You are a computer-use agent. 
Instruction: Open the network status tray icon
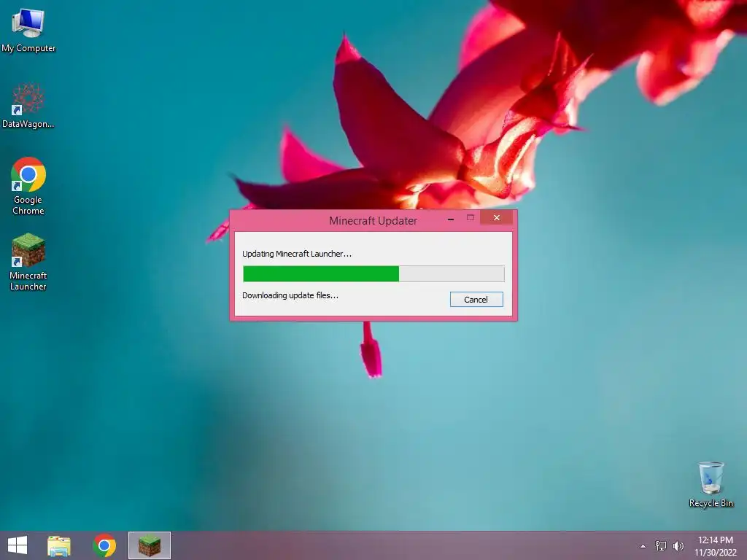click(x=661, y=546)
